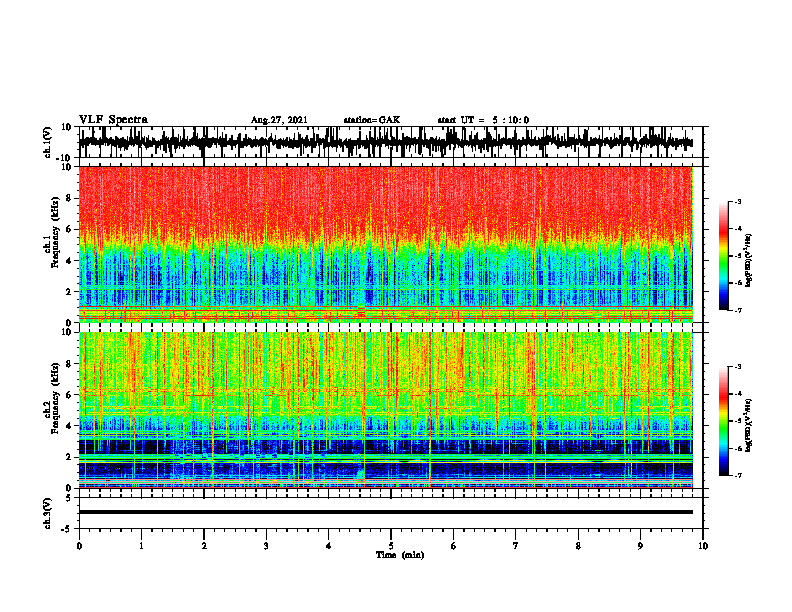Click the "5" tick on ch.3(V) axis
The width and height of the screenshot is (792, 612).
[69, 498]
